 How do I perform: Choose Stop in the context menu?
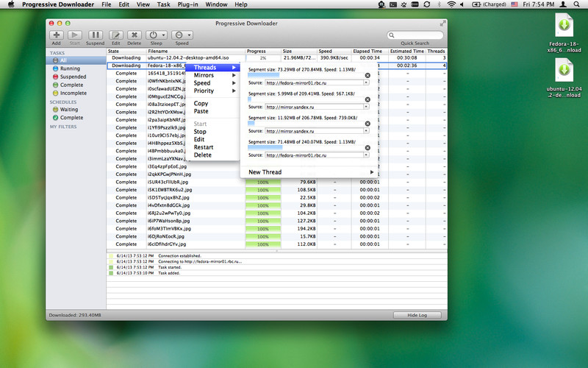tap(212, 132)
